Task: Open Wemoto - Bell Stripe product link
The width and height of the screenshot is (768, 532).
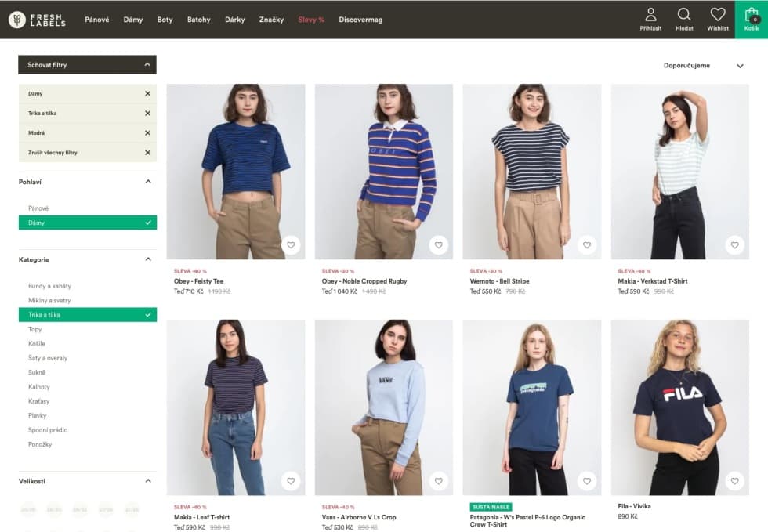Action: coord(500,281)
